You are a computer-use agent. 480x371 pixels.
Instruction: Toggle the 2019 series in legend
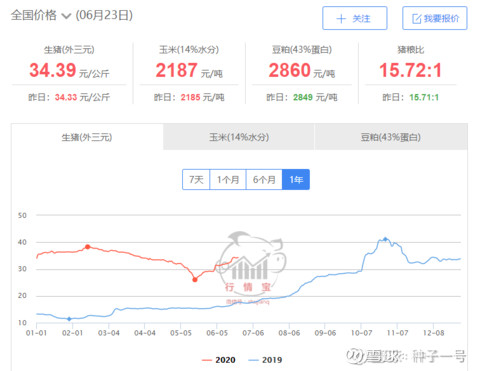click(265, 360)
